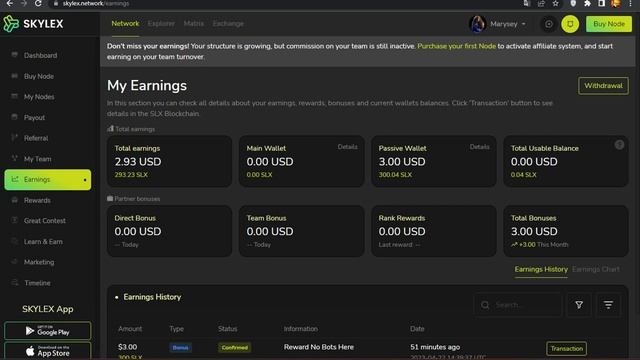Open the Rewards page

(37, 200)
